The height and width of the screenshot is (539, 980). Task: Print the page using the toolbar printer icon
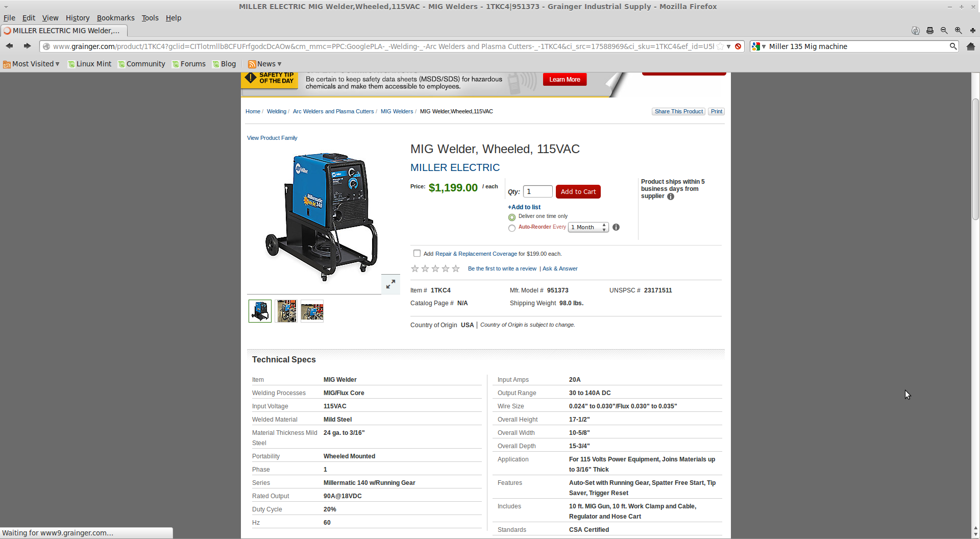click(x=930, y=31)
